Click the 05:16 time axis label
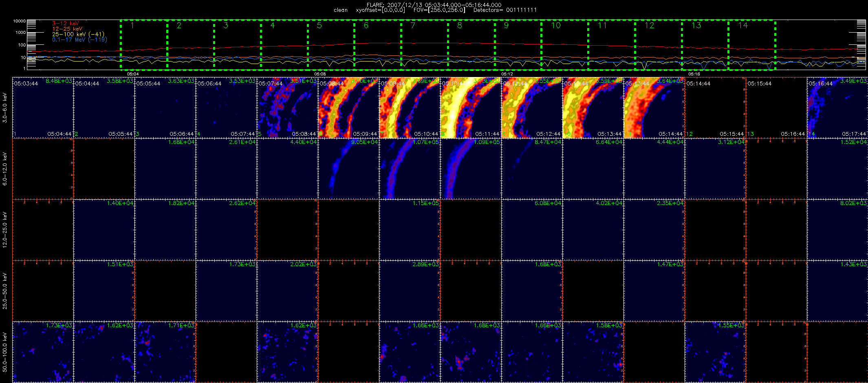 (694, 74)
